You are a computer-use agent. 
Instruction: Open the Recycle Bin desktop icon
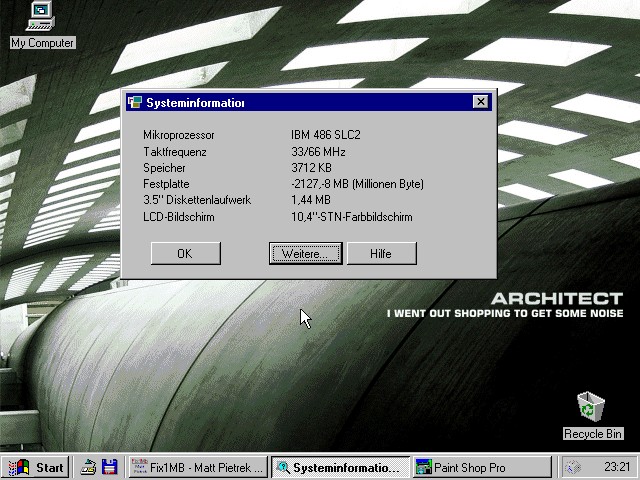tap(592, 416)
